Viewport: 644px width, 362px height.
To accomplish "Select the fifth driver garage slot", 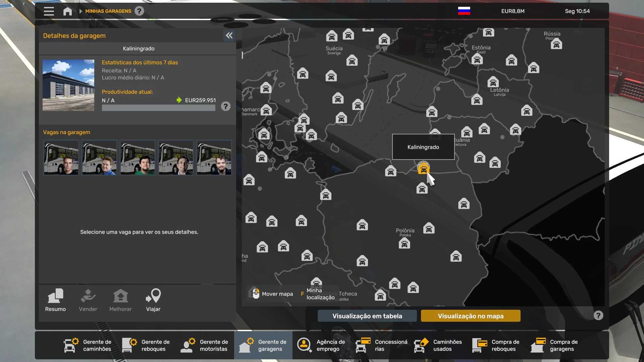I will 214,158.
